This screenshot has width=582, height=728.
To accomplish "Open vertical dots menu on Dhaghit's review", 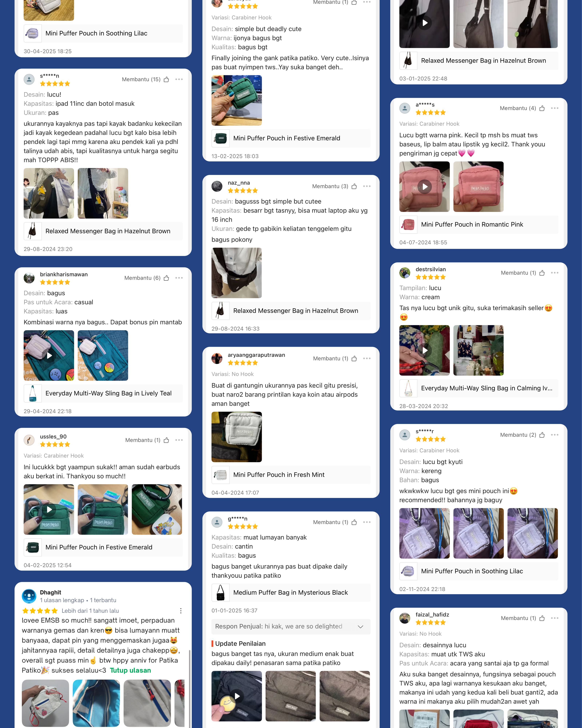I will pyautogui.click(x=181, y=611).
